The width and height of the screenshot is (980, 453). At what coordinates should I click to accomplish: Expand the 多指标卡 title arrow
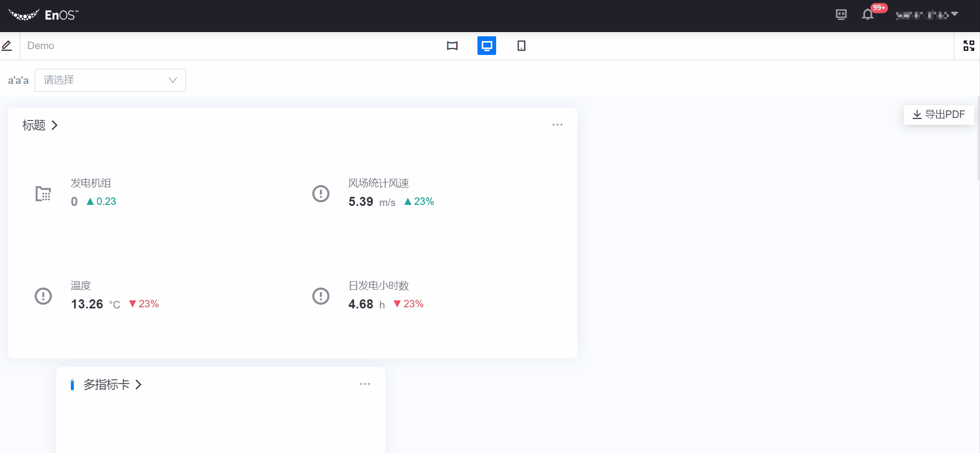pyautogui.click(x=139, y=385)
